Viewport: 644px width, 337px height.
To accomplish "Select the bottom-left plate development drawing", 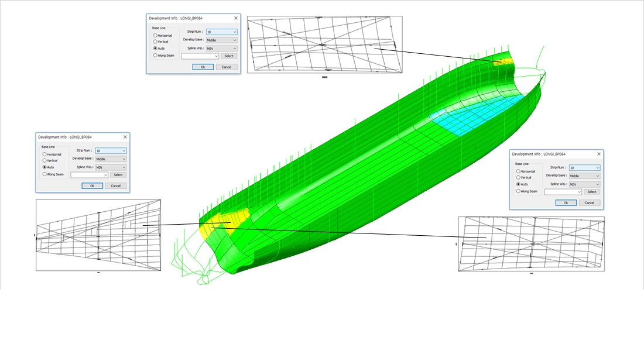I will point(98,235).
